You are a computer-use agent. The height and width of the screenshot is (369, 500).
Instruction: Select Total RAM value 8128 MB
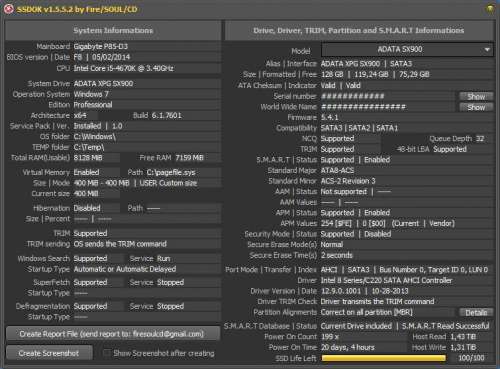coord(88,158)
